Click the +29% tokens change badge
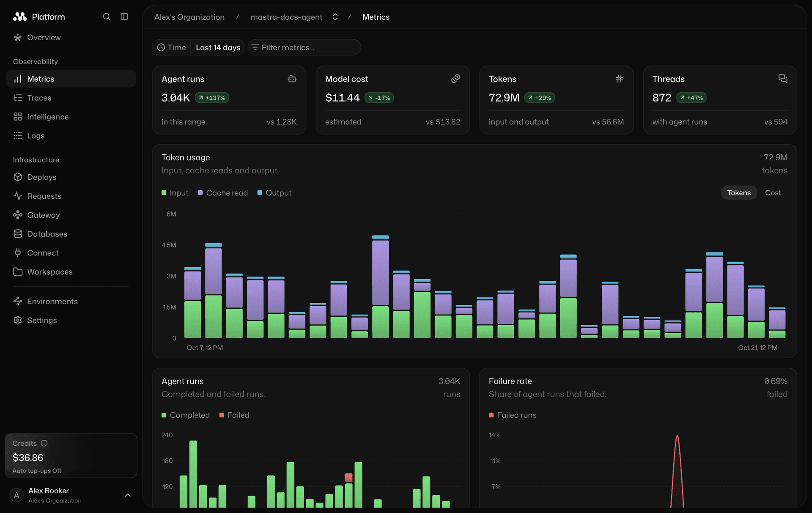This screenshot has width=812, height=513. point(540,98)
